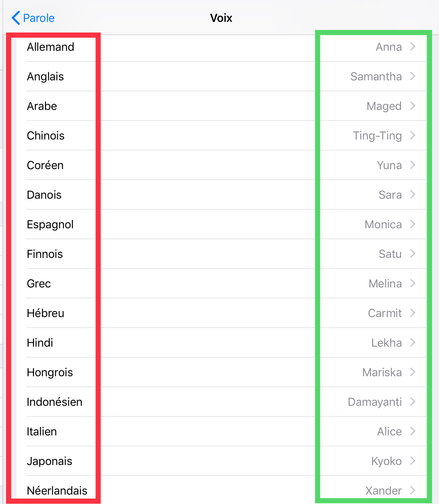Click the arrow next to Satu
Image resolution: width=439 pixels, height=504 pixels.
[x=413, y=254]
